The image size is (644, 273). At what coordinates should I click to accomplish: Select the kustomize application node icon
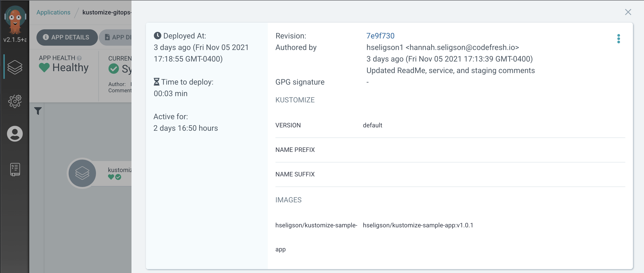tap(82, 173)
